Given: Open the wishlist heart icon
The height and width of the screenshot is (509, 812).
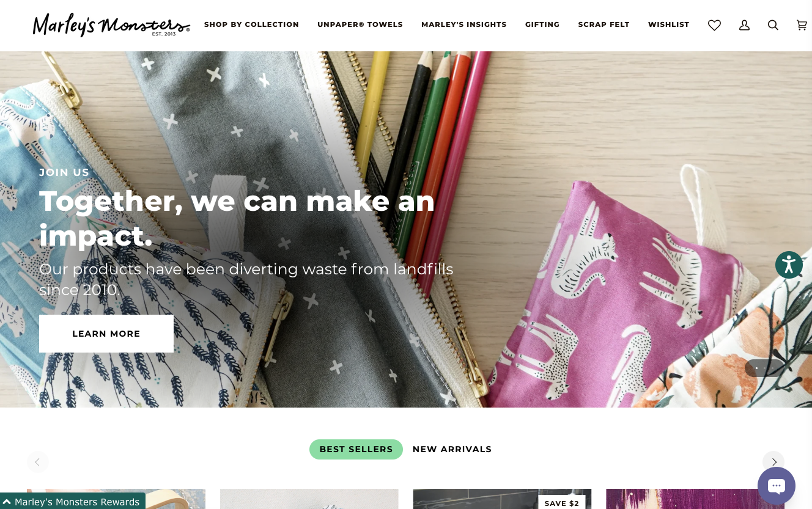Looking at the screenshot, I should [714, 25].
